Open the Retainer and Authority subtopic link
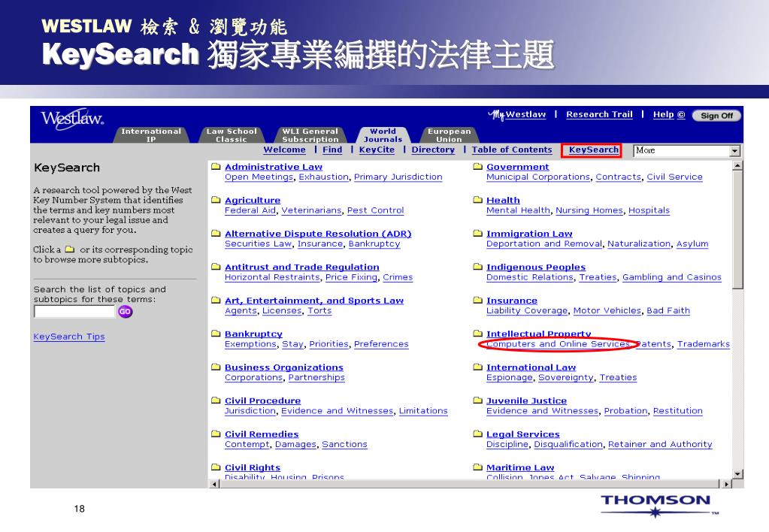This screenshot has width=769, height=532. 660,444
